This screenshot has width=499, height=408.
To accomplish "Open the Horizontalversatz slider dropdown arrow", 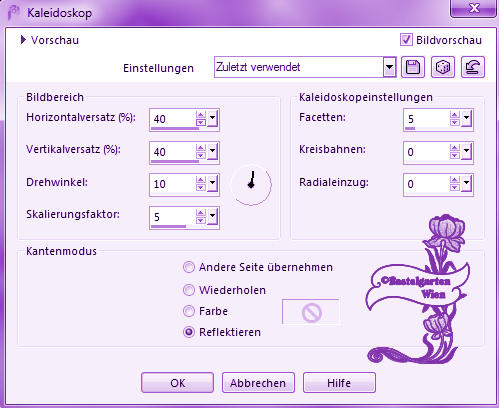I will 212,118.
